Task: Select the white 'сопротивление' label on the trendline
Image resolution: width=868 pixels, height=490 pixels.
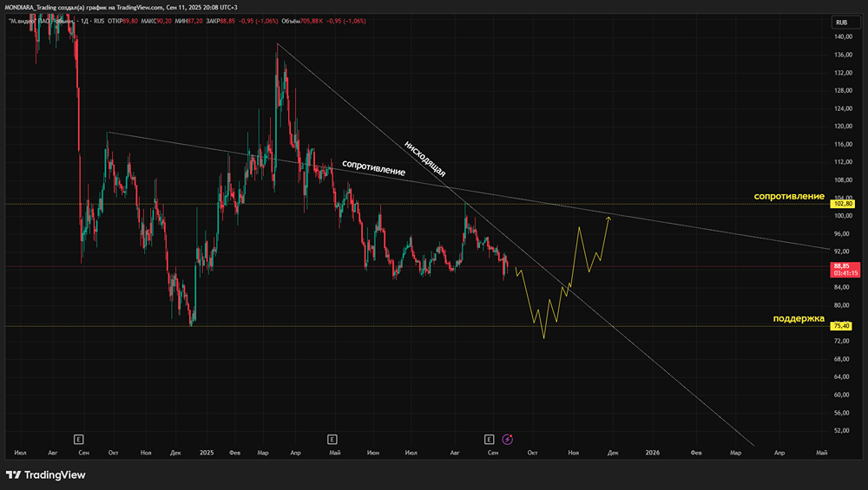Action: 373,167
